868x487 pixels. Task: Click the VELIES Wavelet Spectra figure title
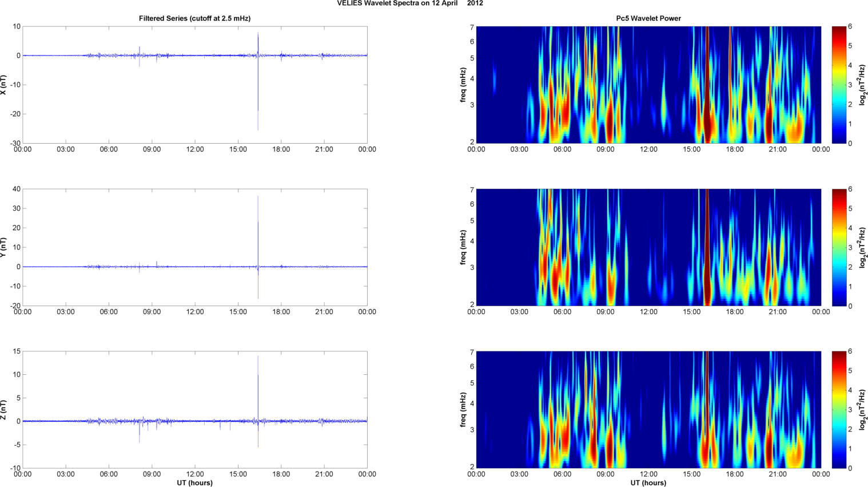tap(410, 3)
